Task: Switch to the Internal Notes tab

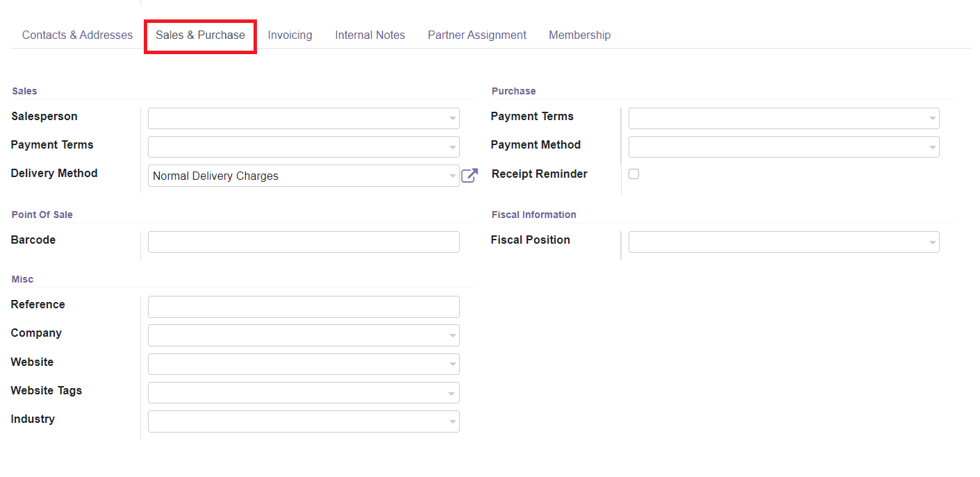Action: pos(369,35)
